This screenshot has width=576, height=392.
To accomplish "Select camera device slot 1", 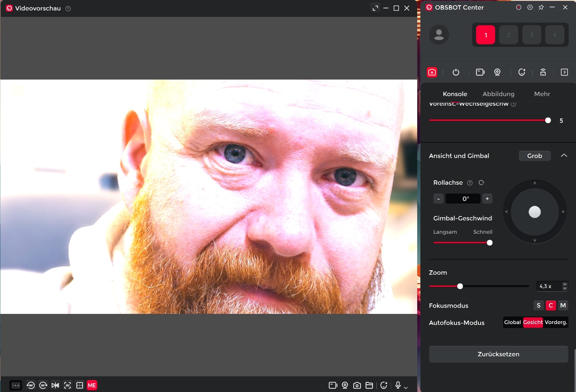I will pyautogui.click(x=485, y=35).
